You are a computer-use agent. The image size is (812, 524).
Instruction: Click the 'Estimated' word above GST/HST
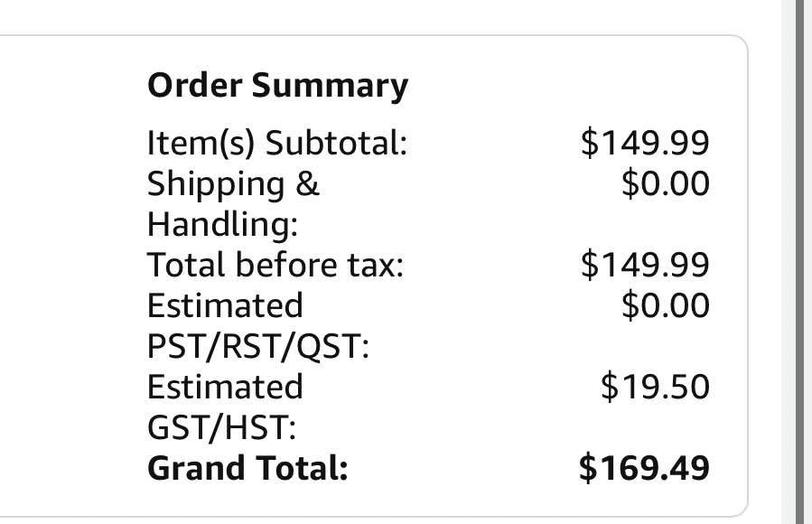[225, 387]
